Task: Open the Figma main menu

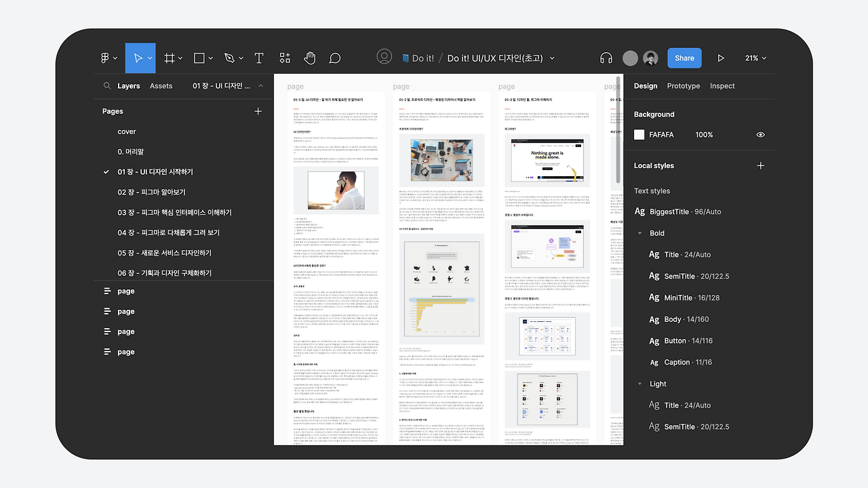Action: (105, 58)
